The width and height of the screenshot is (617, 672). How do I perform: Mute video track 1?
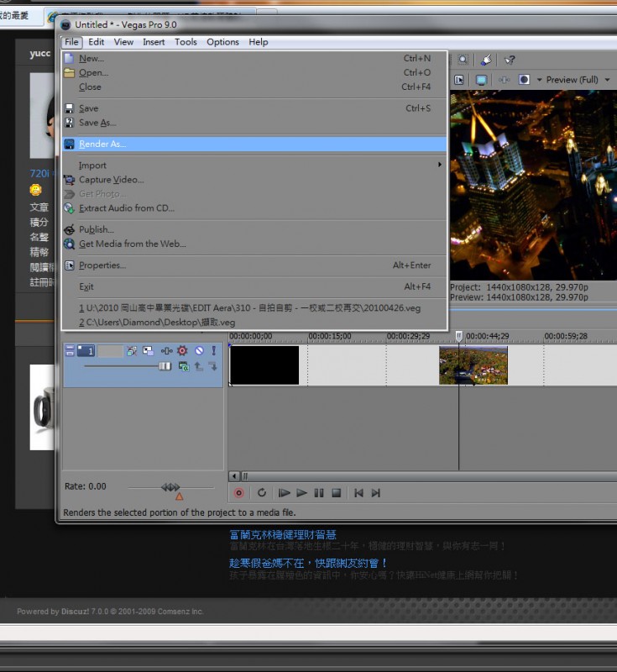point(199,350)
